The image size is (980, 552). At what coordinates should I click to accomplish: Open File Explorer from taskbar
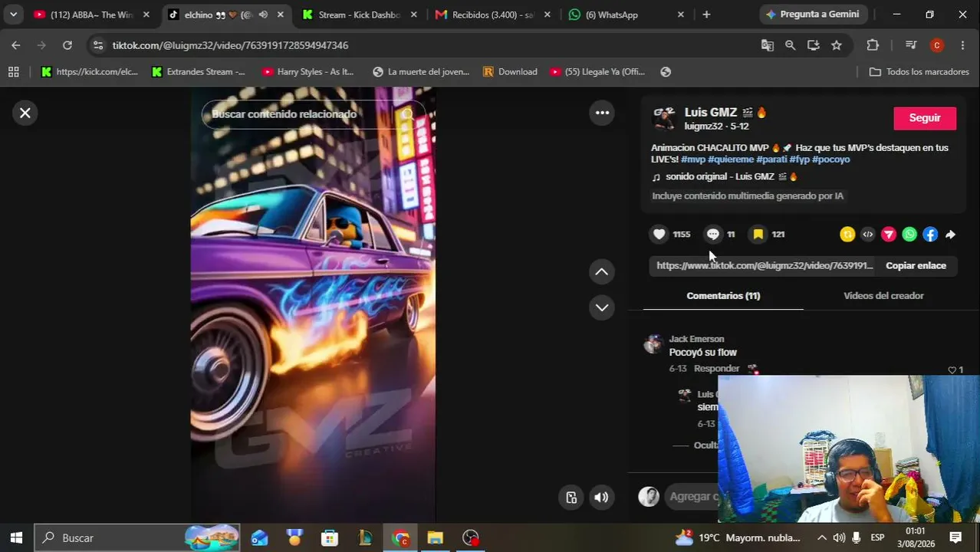pyautogui.click(x=435, y=538)
